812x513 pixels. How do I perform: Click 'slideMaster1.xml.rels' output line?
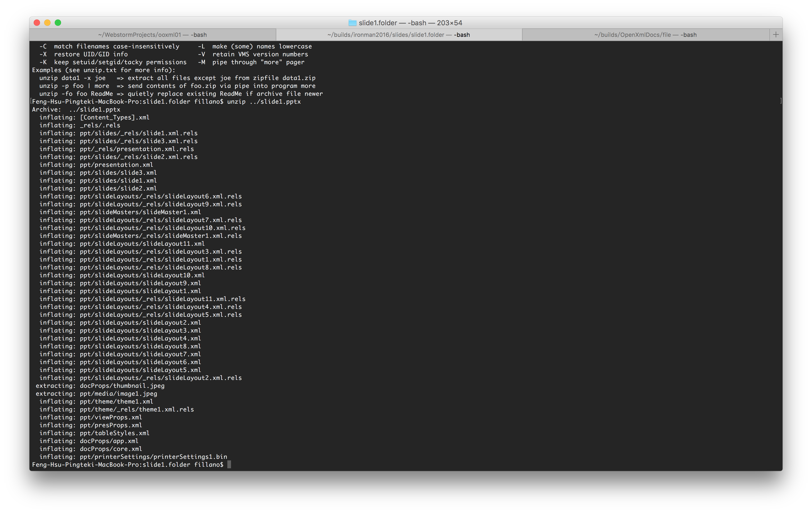click(x=141, y=236)
